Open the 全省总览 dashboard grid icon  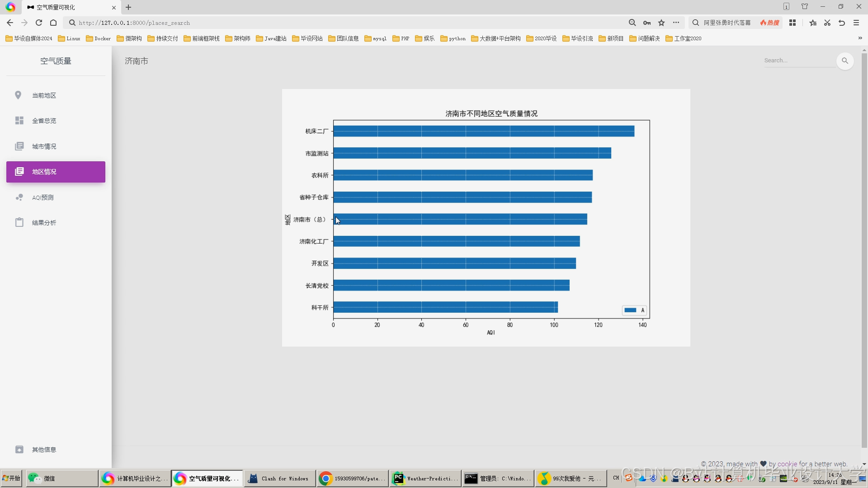pos(19,121)
